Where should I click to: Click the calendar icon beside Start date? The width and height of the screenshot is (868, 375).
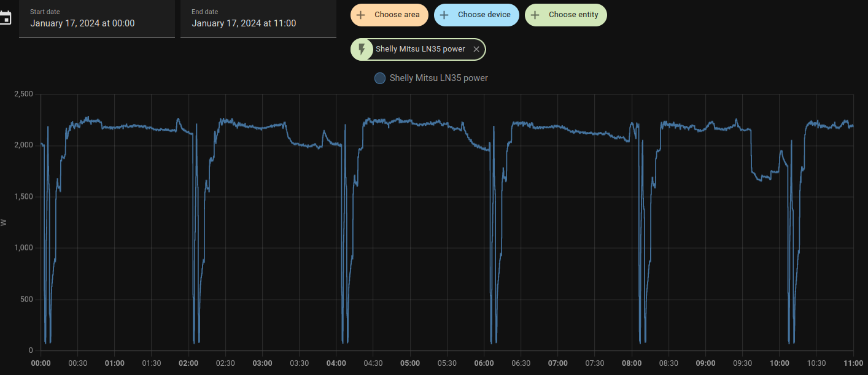point(5,18)
